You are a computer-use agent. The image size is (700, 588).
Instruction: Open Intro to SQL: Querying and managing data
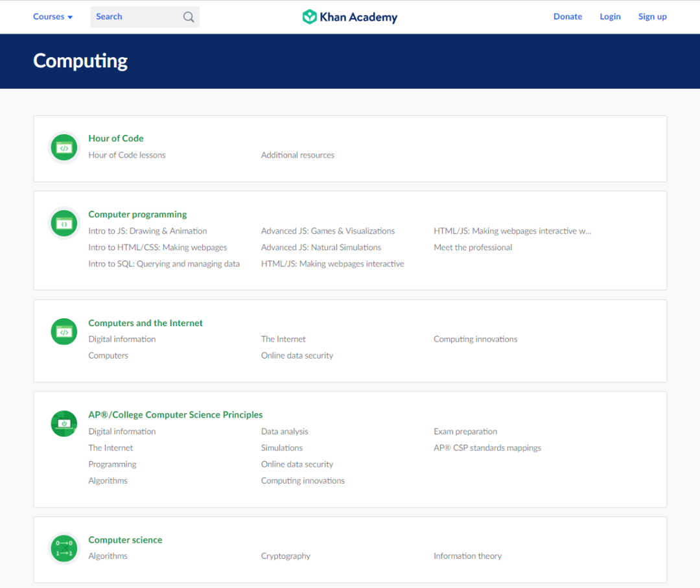click(x=164, y=264)
